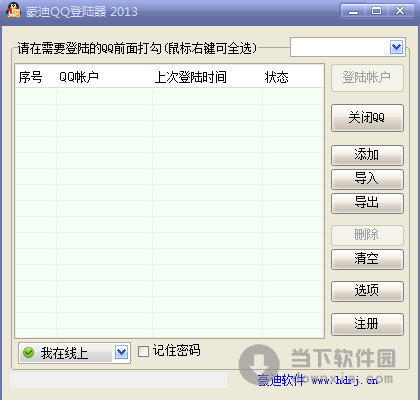This screenshot has height=400, width=420.
Task: Click the 状态 column header
Action: point(293,77)
